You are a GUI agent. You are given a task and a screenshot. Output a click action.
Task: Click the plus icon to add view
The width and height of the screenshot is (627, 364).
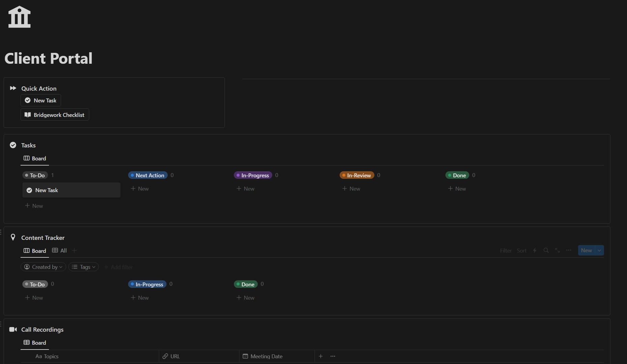[75, 250]
